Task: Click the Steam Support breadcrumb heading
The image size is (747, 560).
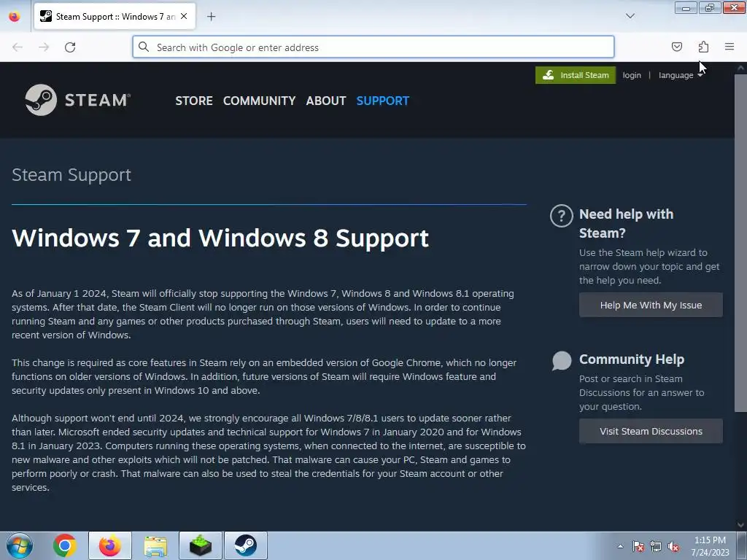Action: pyautogui.click(x=71, y=175)
